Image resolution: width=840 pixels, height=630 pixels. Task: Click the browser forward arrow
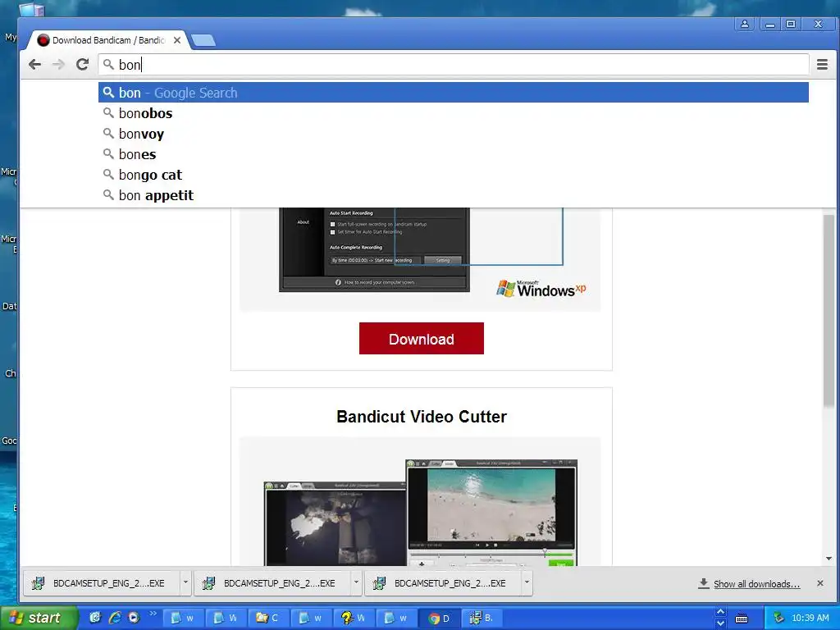click(x=58, y=65)
